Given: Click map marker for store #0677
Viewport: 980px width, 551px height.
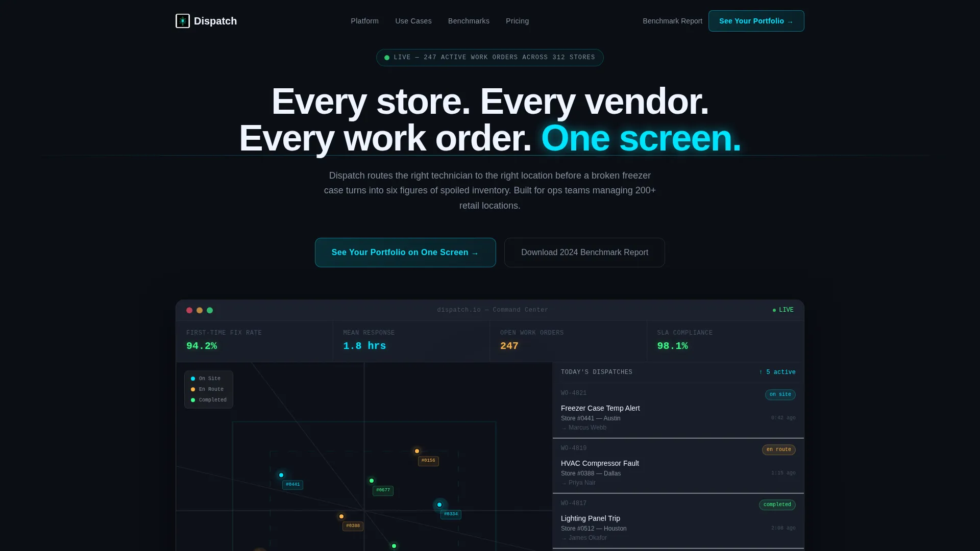Looking at the screenshot, I should (372, 481).
